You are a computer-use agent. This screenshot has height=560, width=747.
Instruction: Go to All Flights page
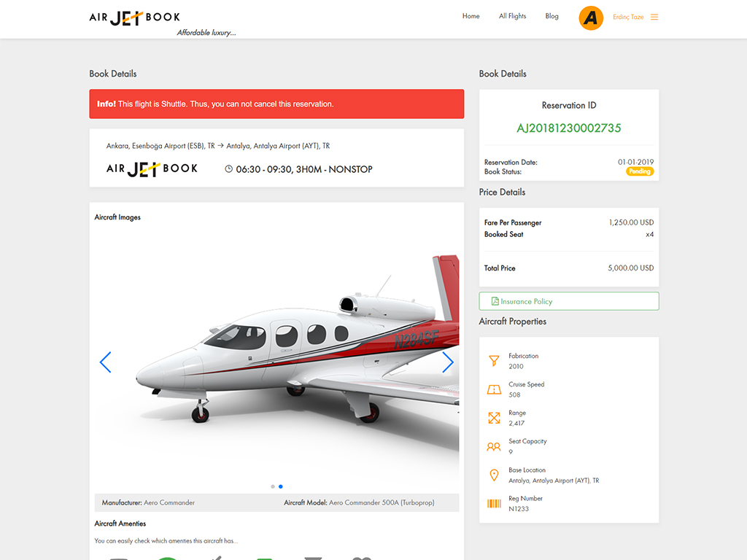513,16
